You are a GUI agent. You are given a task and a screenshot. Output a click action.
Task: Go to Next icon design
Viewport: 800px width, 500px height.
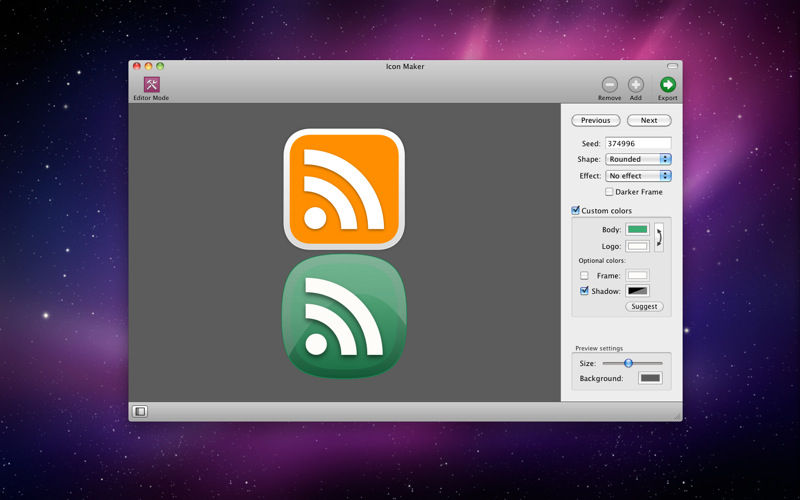649,120
